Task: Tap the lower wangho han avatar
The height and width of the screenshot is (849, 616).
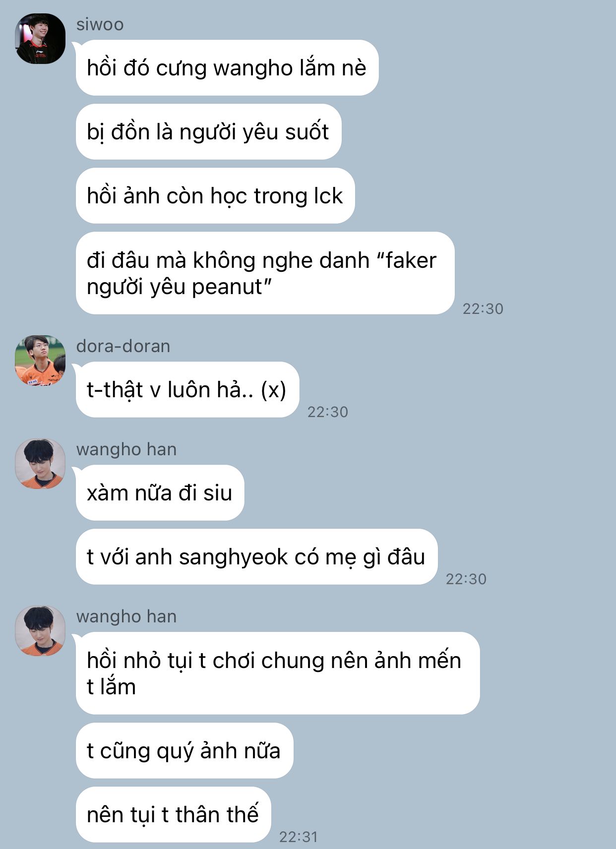Action: [40, 631]
